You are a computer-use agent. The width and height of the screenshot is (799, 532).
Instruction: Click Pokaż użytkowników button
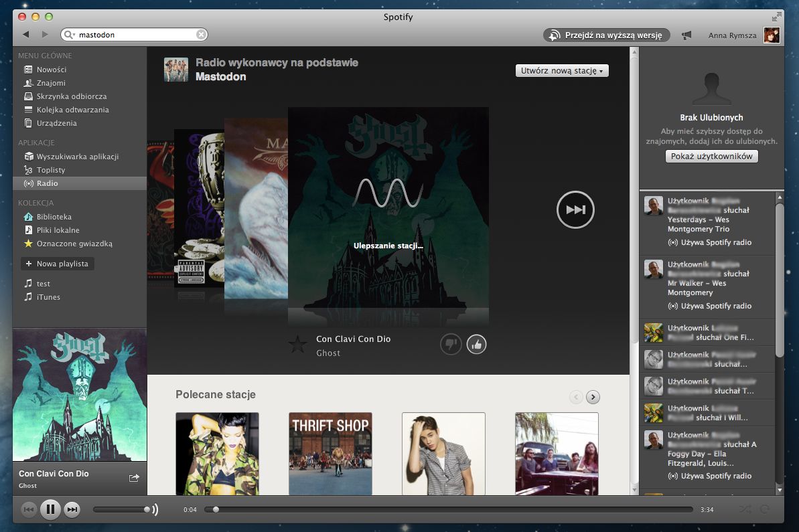tap(711, 157)
